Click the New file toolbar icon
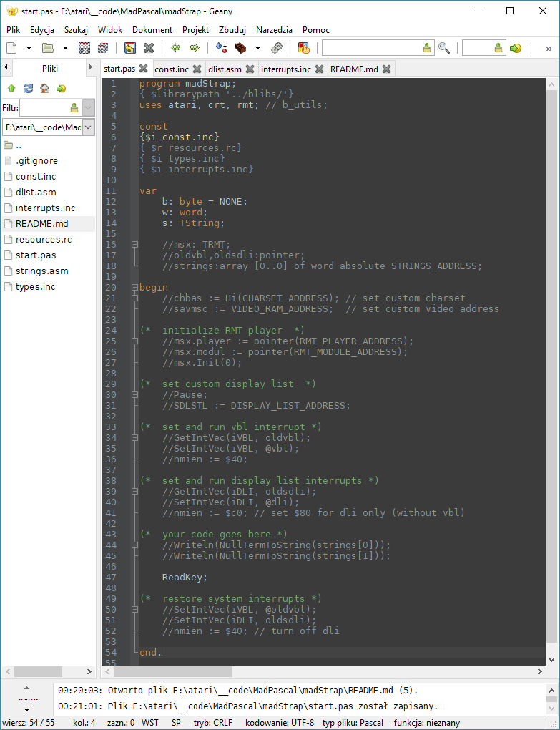 pos(11,48)
